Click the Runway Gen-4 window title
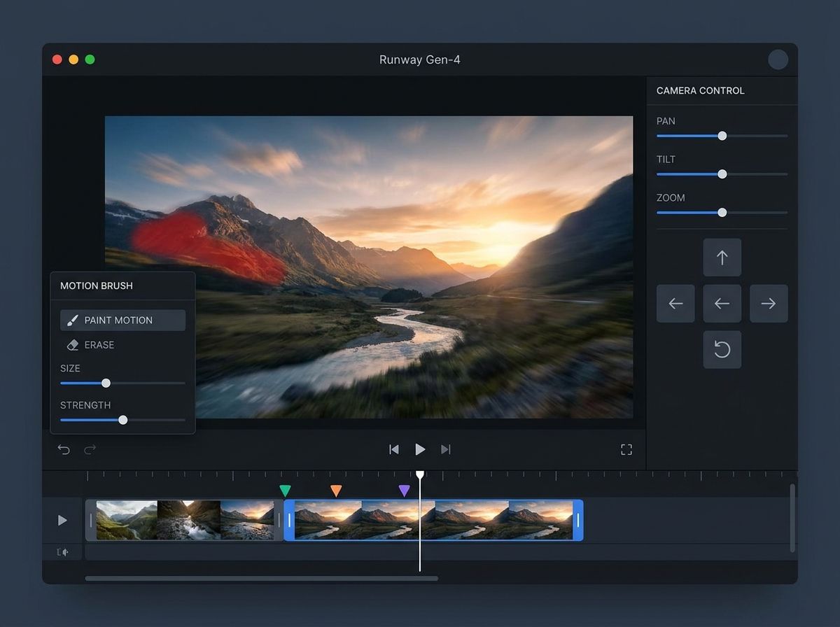 pyautogui.click(x=420, y=59)
